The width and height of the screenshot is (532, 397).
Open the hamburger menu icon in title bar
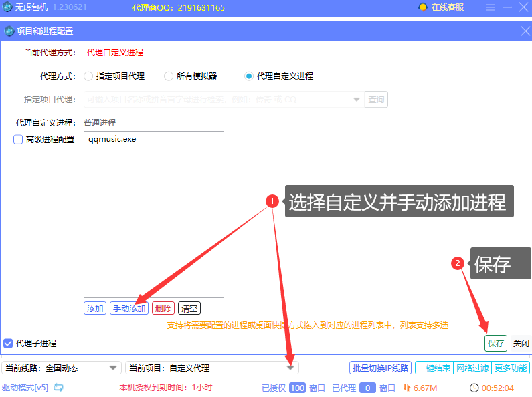coord(490,7)
